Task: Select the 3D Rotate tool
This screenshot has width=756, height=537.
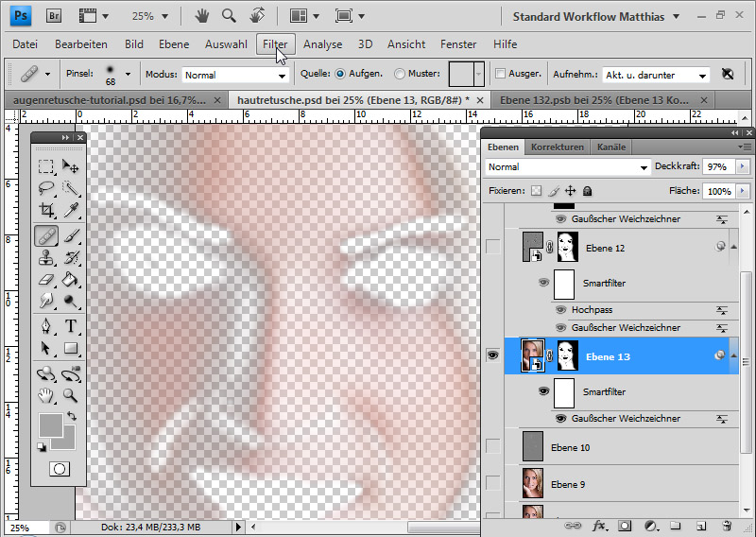Action: tap(46, 374)
